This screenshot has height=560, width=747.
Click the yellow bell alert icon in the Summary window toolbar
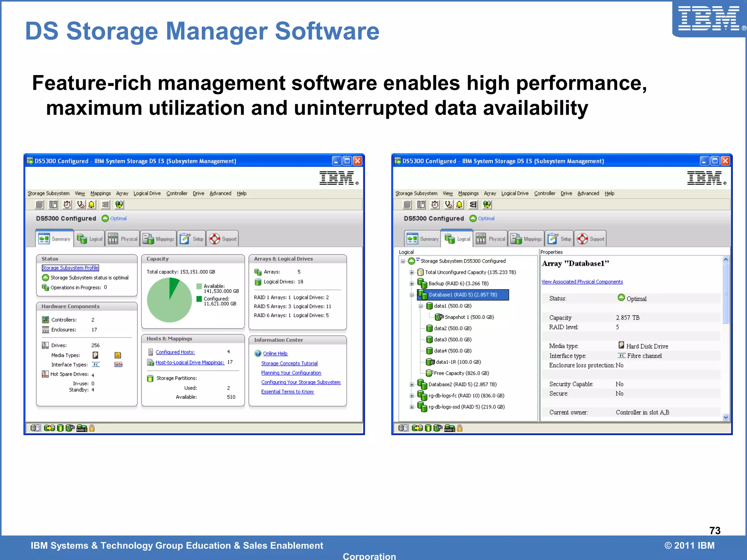[x=92, y=205]
